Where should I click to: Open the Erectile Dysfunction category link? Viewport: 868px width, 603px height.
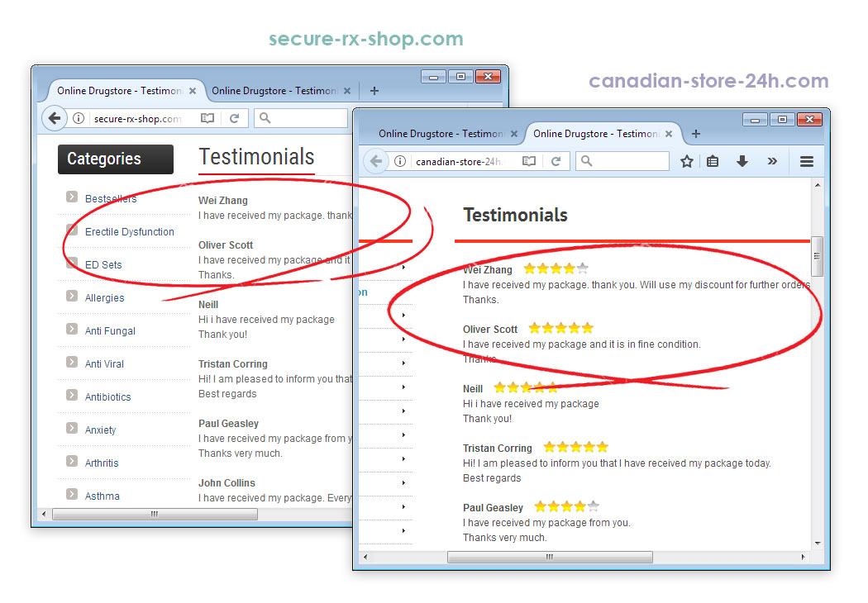(x=129, y=232)
